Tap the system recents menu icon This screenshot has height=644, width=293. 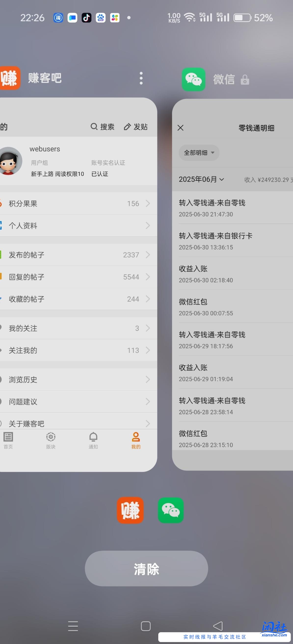[73, 626]
